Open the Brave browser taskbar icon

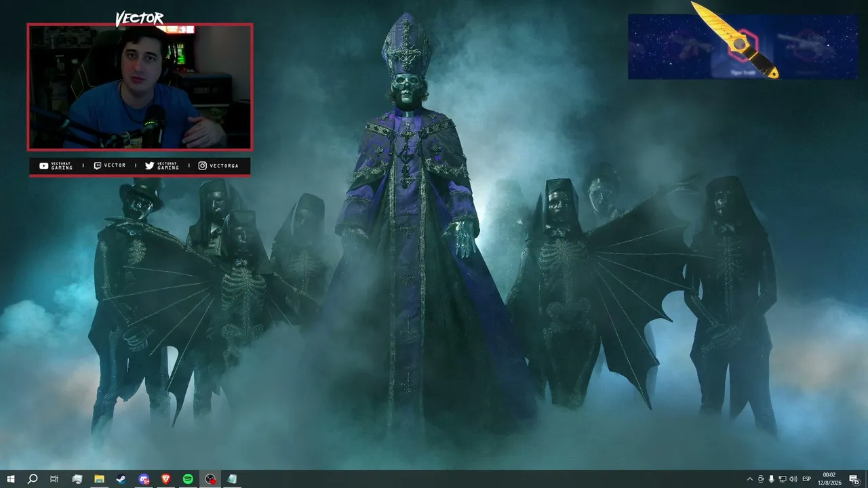[166, 479]
